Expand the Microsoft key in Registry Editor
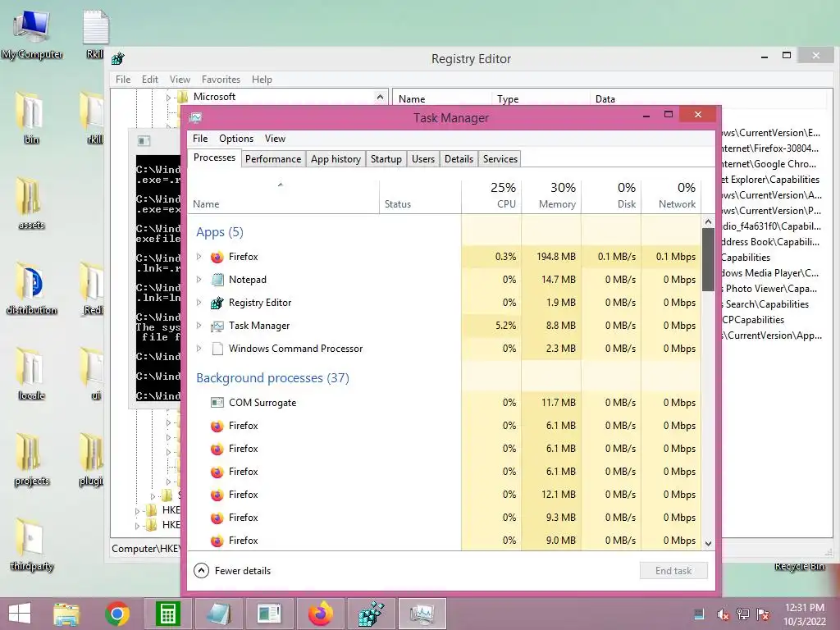The height and width of the screenshot is (630, 840). (168, 98)
